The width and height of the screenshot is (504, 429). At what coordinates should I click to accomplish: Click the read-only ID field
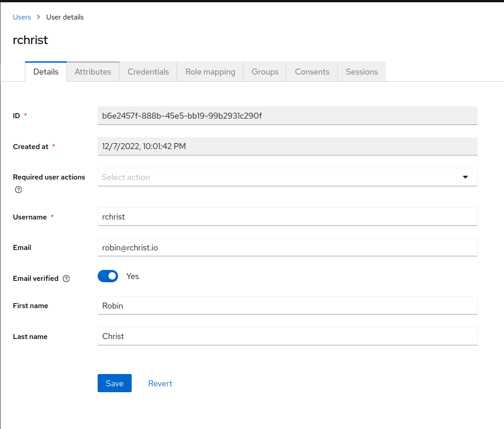(287, 116)
